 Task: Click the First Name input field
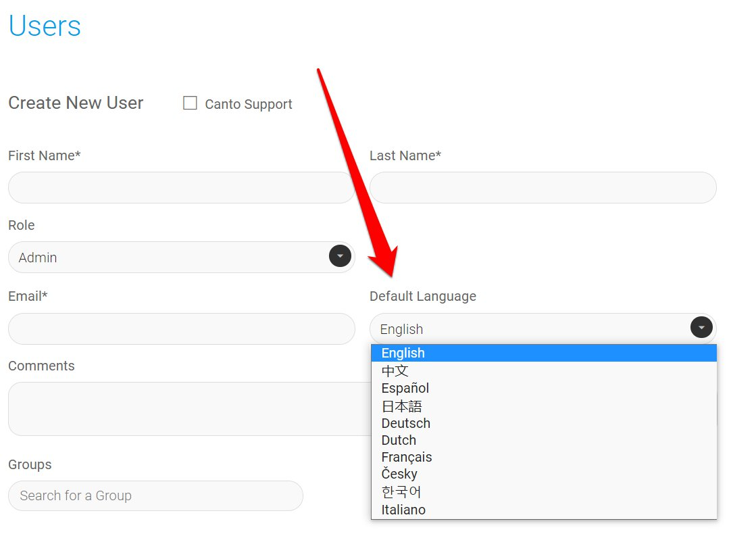coord(181,187)
